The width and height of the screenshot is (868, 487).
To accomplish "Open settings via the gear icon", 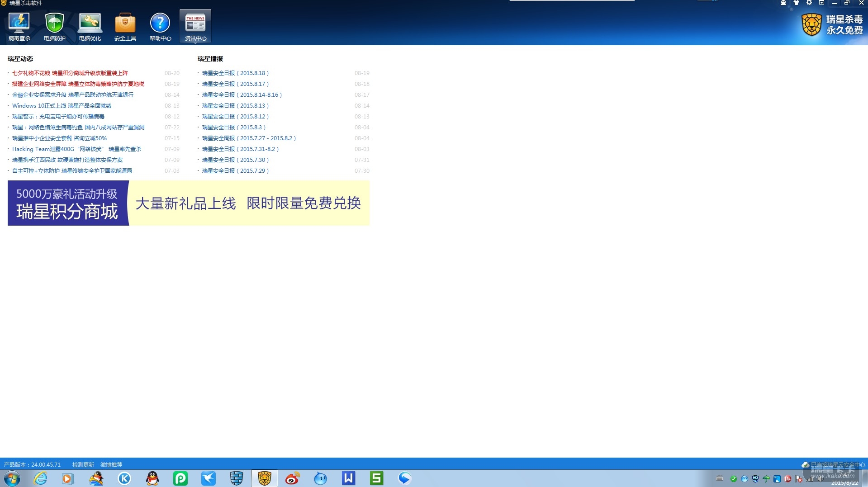I will (x=809, y=3).
